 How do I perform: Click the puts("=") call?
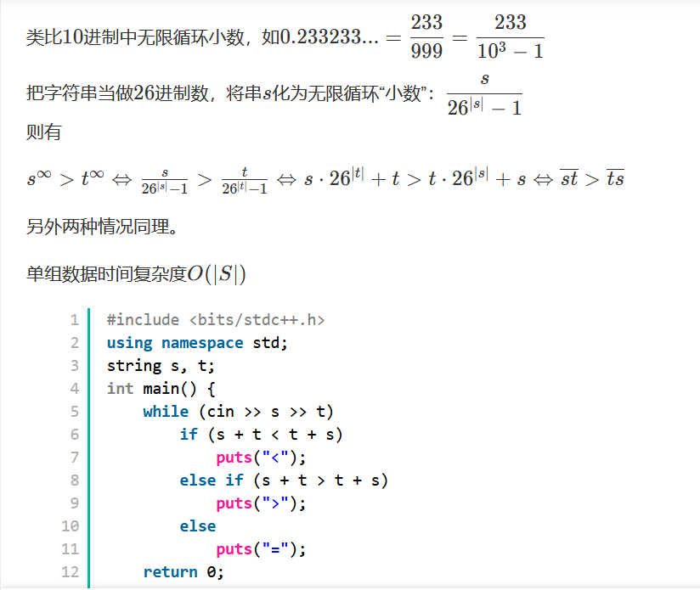pos(261,549)
